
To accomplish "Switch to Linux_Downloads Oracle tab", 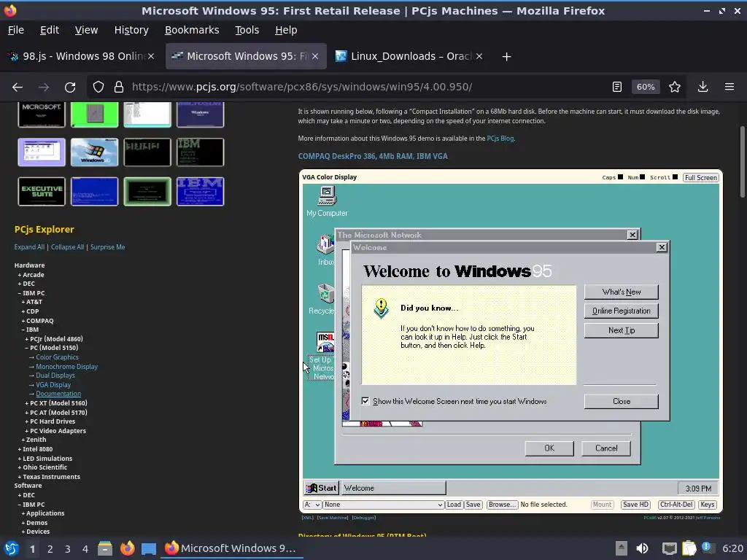I will 409,56.
